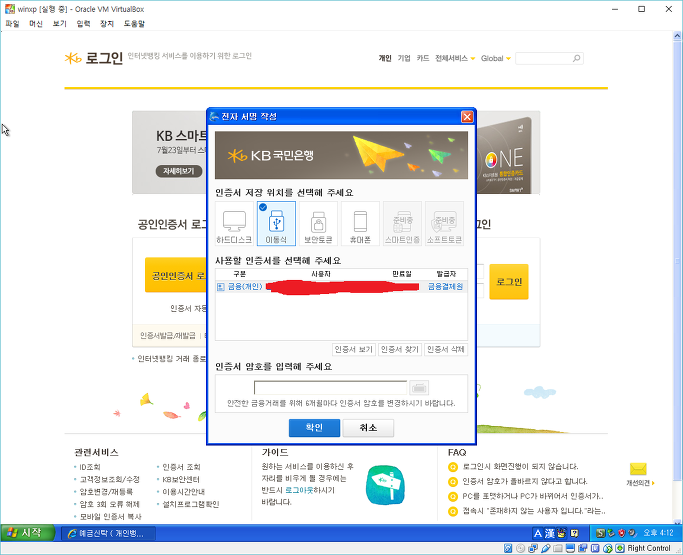Open 전체서비스 dropdown in top navigation
This screenshot has height=555, width=683.
[x=455, y=58]
